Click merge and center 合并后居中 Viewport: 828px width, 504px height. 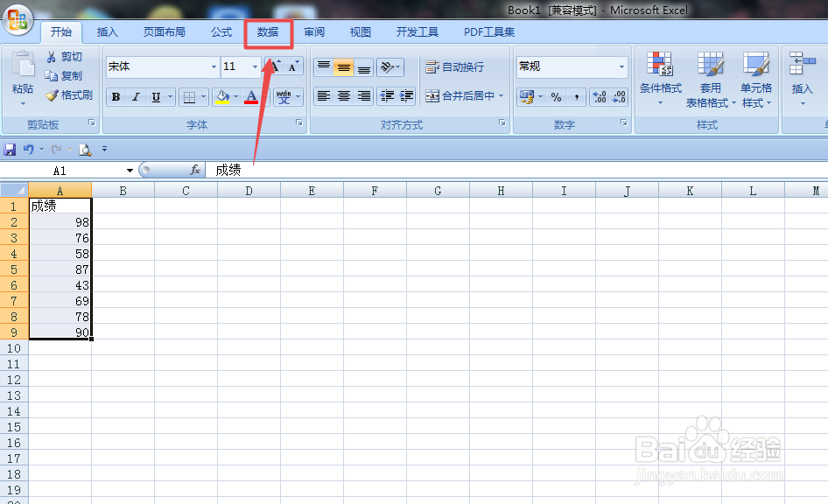(460, 96)
